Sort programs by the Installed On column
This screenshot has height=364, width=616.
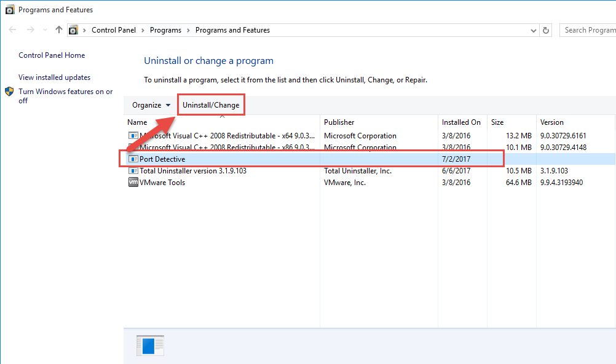(462, 122)
